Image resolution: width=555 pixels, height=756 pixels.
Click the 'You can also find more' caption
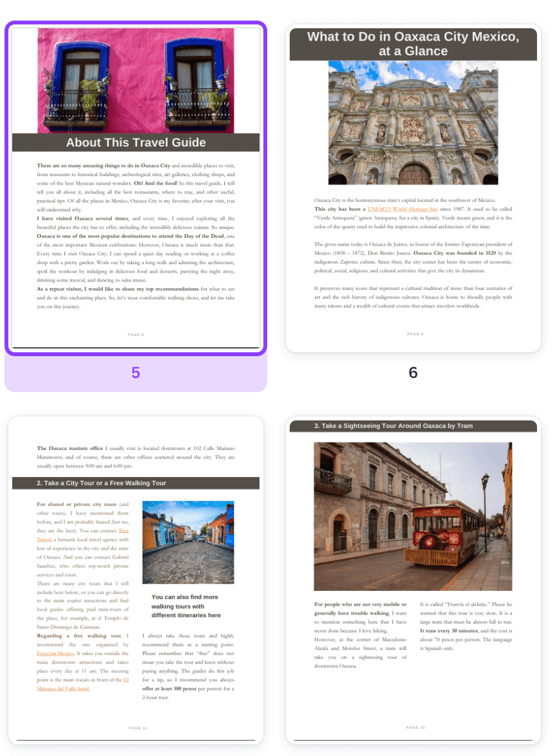tap(186, 606)
